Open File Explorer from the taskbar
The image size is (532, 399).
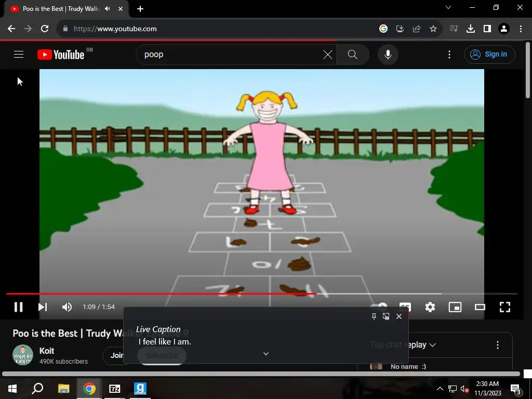(63, 389)
